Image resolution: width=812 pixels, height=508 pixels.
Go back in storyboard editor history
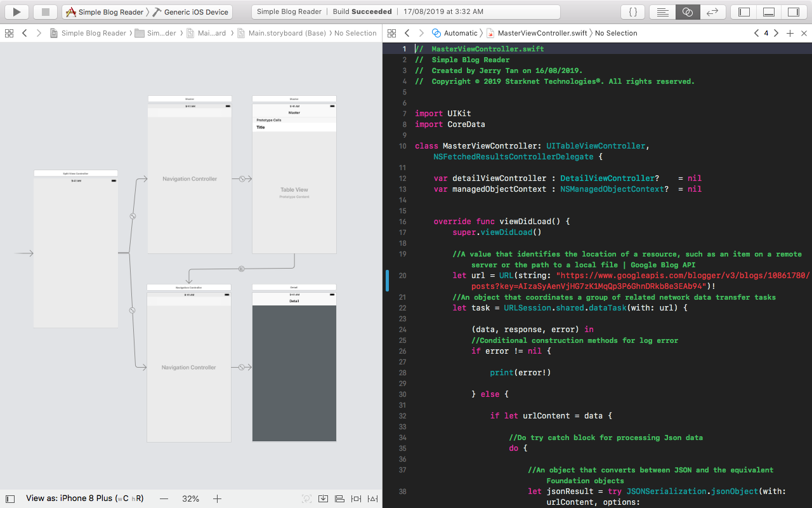[x=24, y=33]
